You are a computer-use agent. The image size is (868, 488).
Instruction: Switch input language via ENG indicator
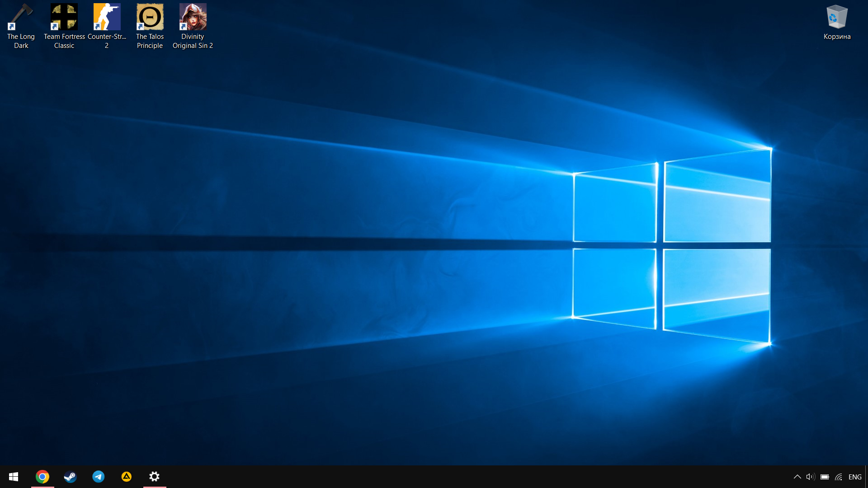click(x=855, y=477)
